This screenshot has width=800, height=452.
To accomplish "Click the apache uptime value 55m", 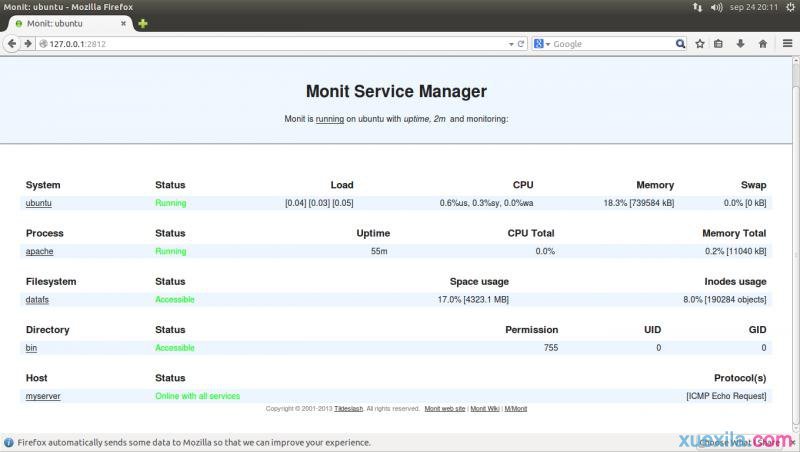I will tap(379, 252).
